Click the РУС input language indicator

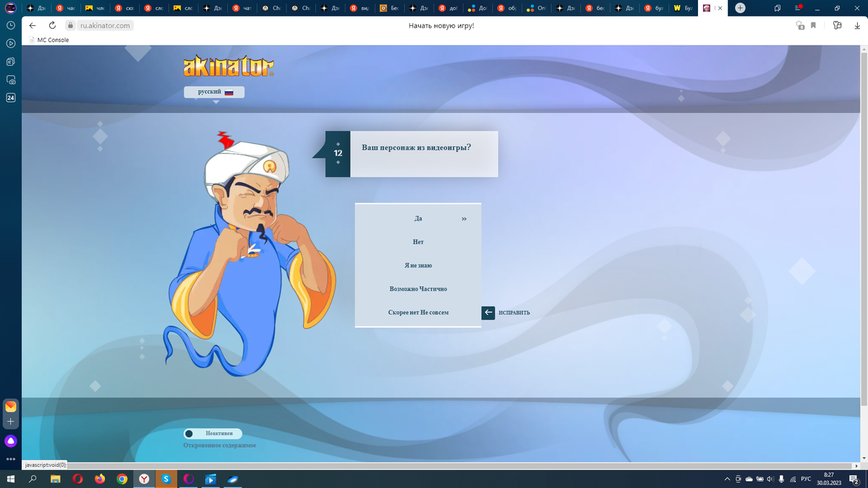point(805,479)
